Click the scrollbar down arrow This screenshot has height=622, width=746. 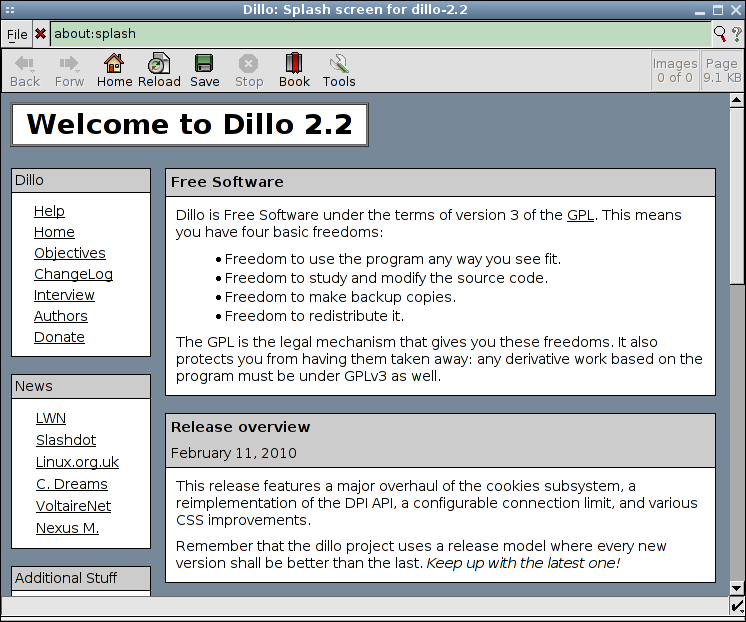pos(736,589)
